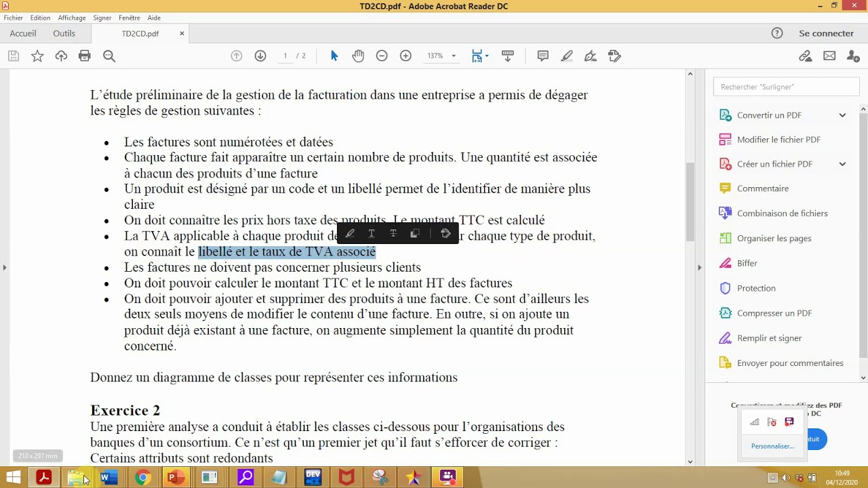Open the Affichage menu
Screen dimensions: 868x488
pos(72,18)
